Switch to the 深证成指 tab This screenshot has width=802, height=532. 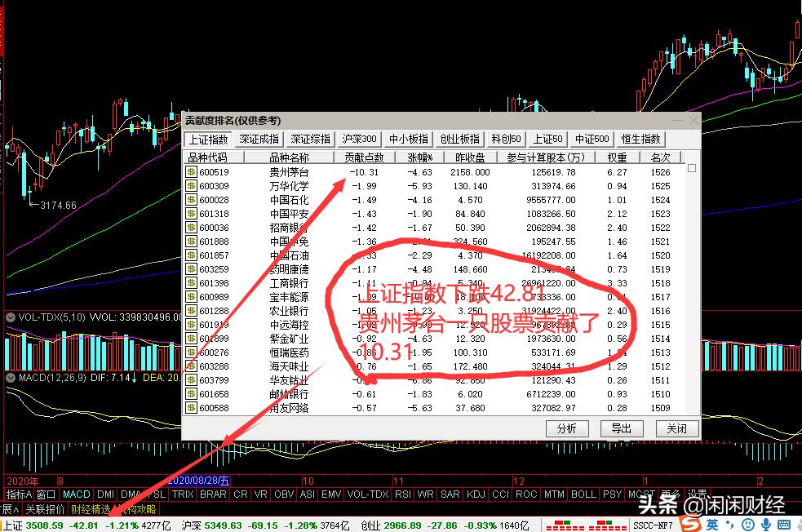tap(259, 139)
